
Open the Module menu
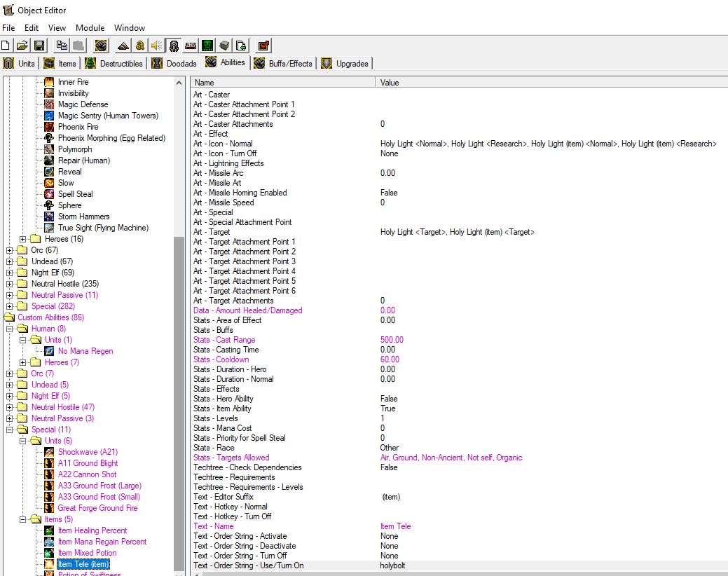90,28
